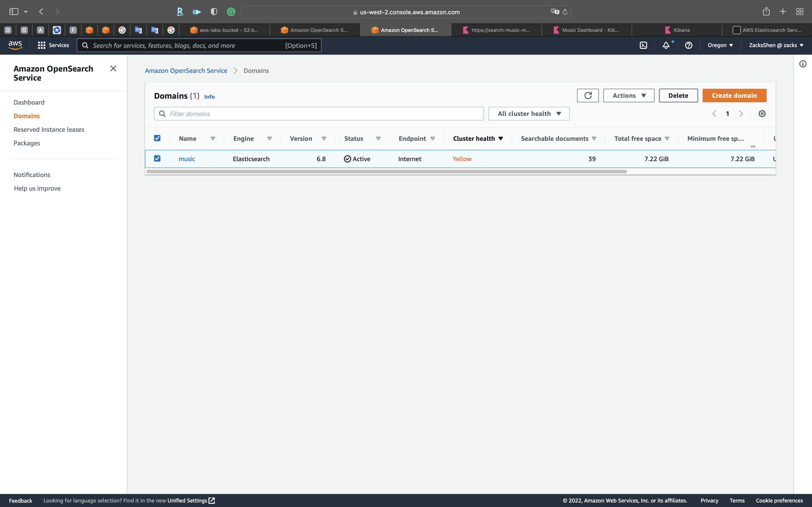The image size is (812, 507).
Task: Click the horizontal table scrollbar
Action: (x=386, y=172)
